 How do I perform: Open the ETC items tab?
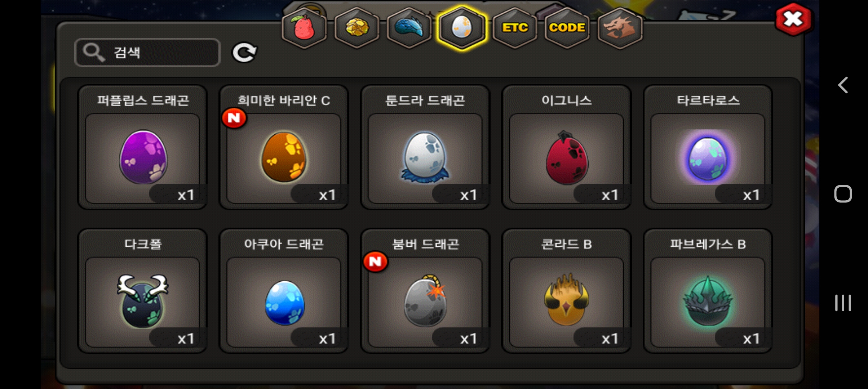(515, 28)
